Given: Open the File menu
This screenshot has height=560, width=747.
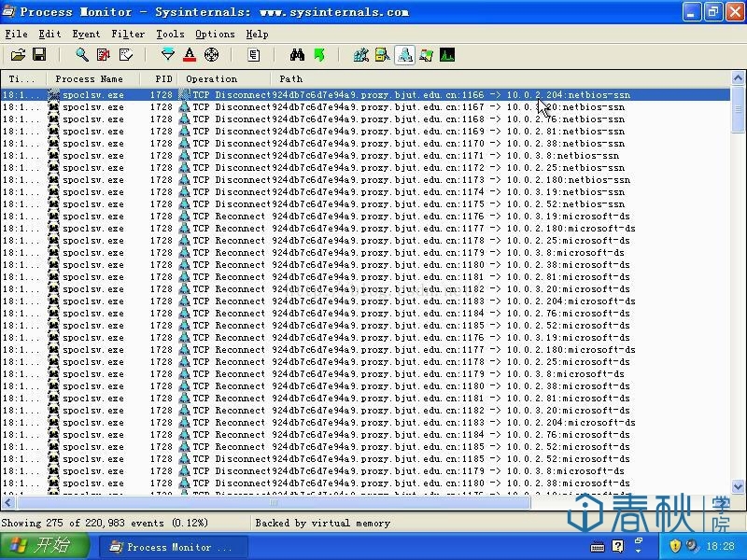Looking at the screenshot, I should pyautogui.click(x=16, y=34).
